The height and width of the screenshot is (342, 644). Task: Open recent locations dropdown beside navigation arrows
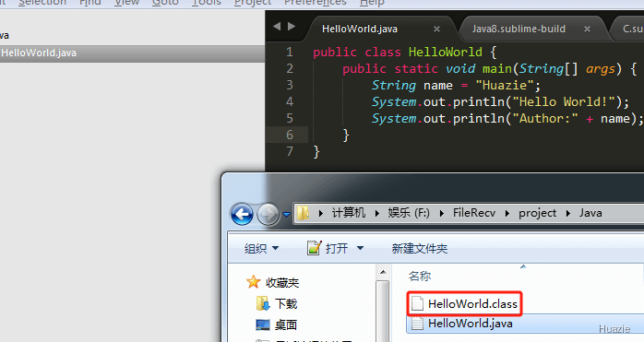pyautogui.click(x=287, y=214)
